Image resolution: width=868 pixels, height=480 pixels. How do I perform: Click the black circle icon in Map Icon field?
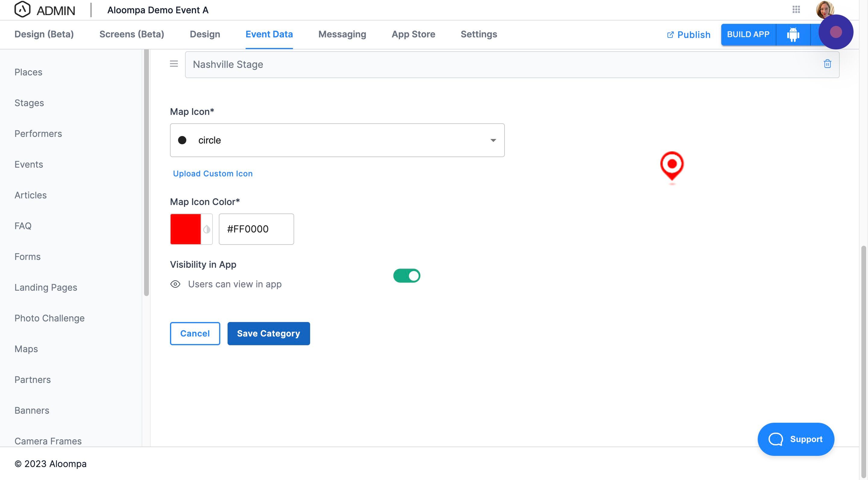(182, 140)
